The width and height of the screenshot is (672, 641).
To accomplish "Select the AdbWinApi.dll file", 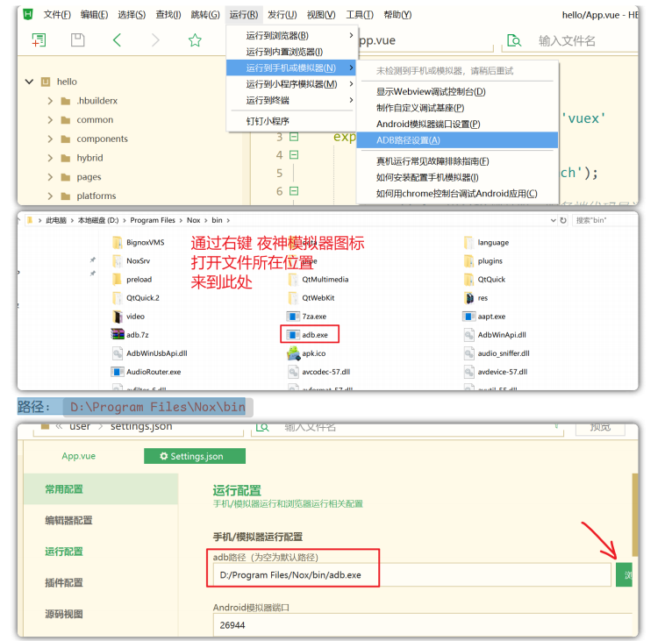I will 495,335.
